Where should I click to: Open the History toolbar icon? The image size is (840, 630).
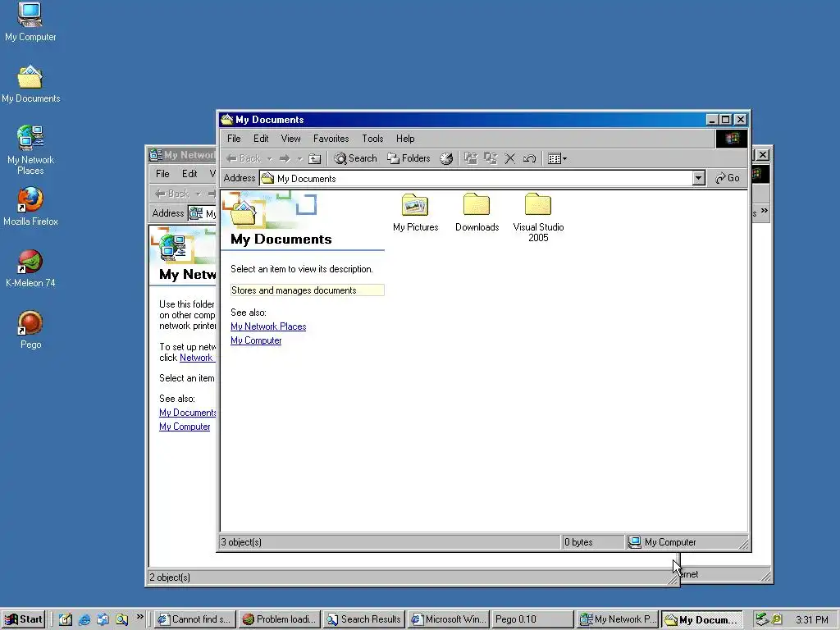pyautogui.click(x=446, y=158)
